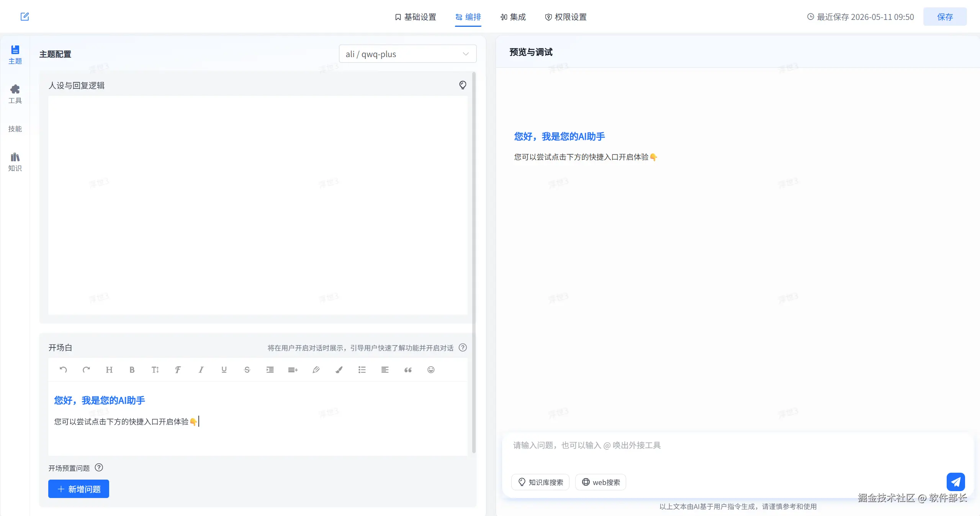The height and width of the screenshot is (516, 980).
Task: Insert blockquote with quote icon
Action: [x=408, y=370]
